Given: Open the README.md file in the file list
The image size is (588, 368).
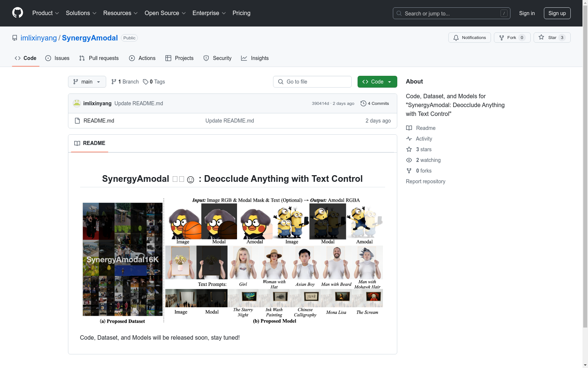Looking at the screenshot, I should [99, 121].
